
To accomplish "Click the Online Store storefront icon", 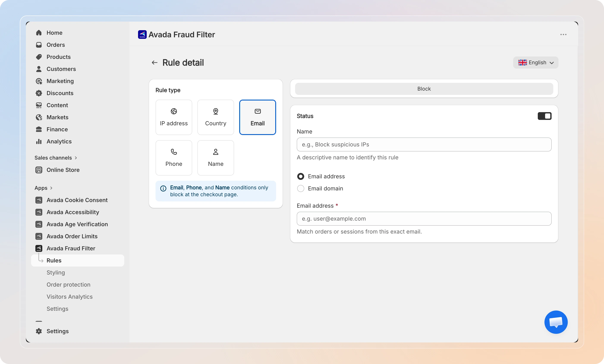I will pos(39,170).
